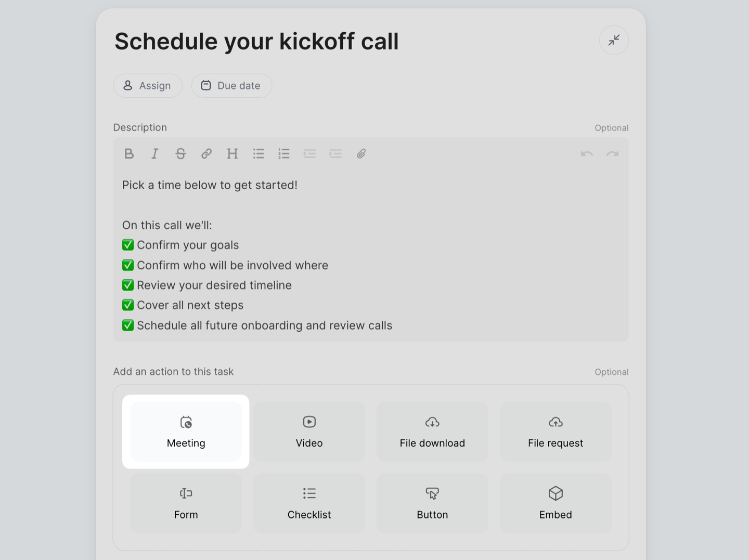Open the Assign person picker

[148, 86]
